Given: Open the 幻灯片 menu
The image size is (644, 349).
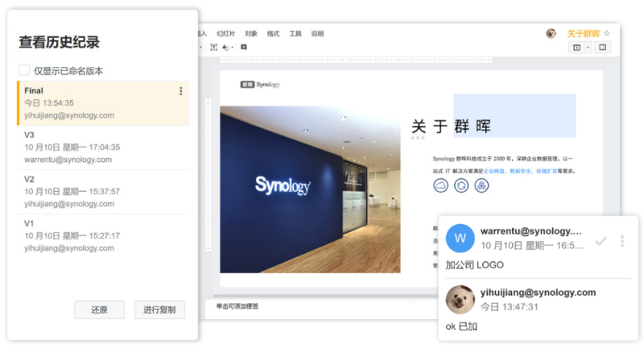Looking at the screenshot, I should [226, 34].
